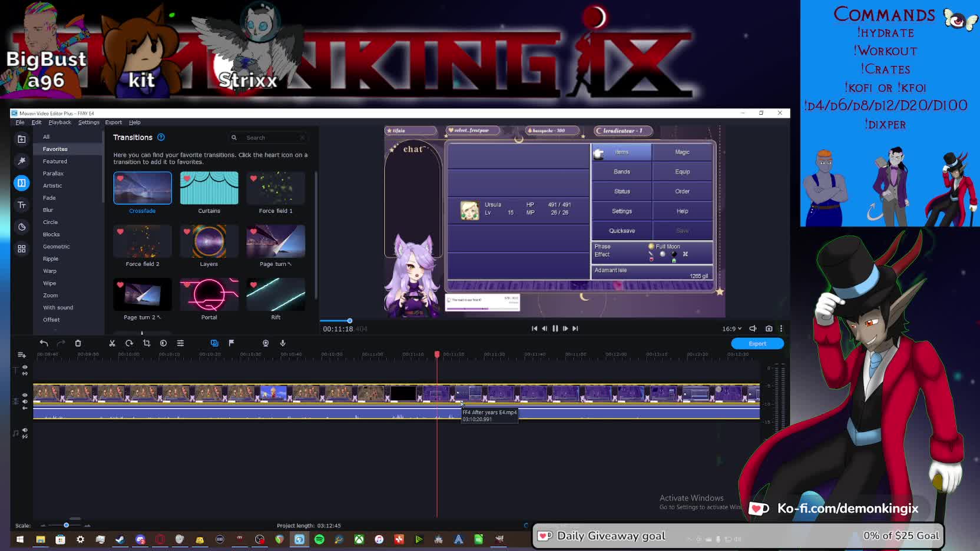Click the red playhead marker on ruler
The width and height of the screenshot is (980, 551).
point(437,354)
